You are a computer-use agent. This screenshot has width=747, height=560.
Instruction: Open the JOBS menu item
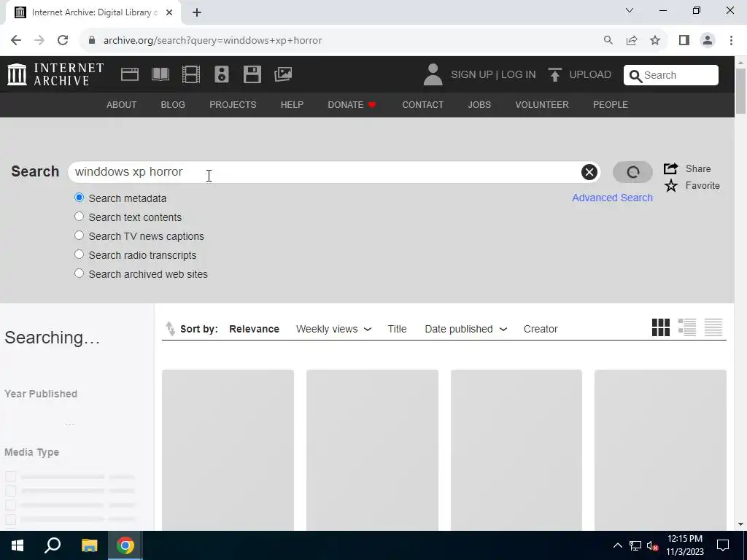[479, 105]
